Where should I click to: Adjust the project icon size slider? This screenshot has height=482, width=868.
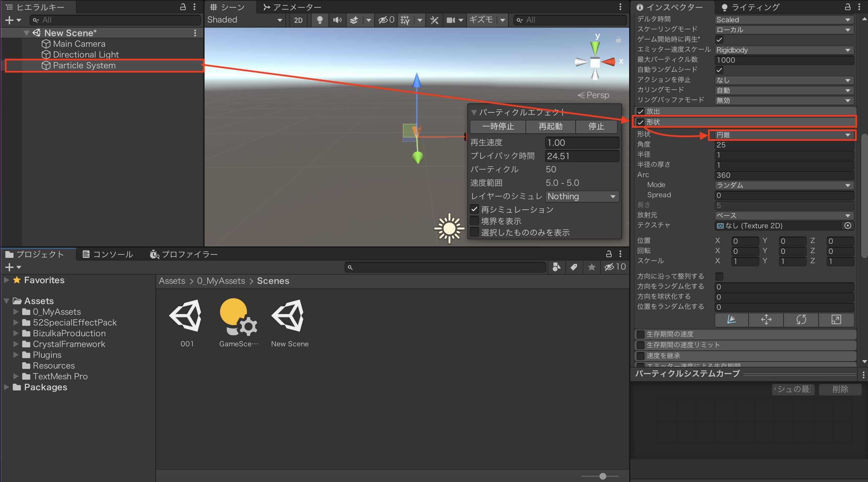[603, 476]
